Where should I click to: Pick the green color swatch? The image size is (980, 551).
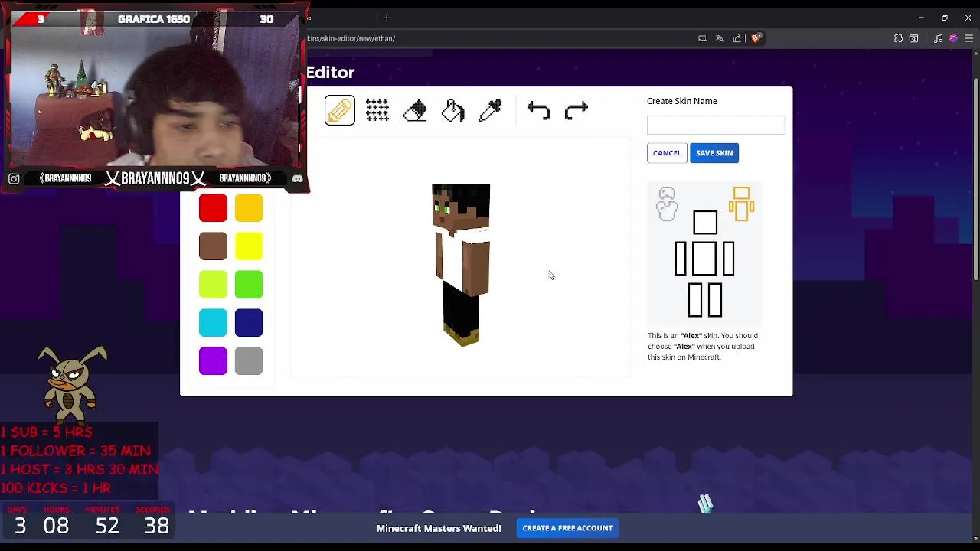pyautogui.click(x=249, y=285)
